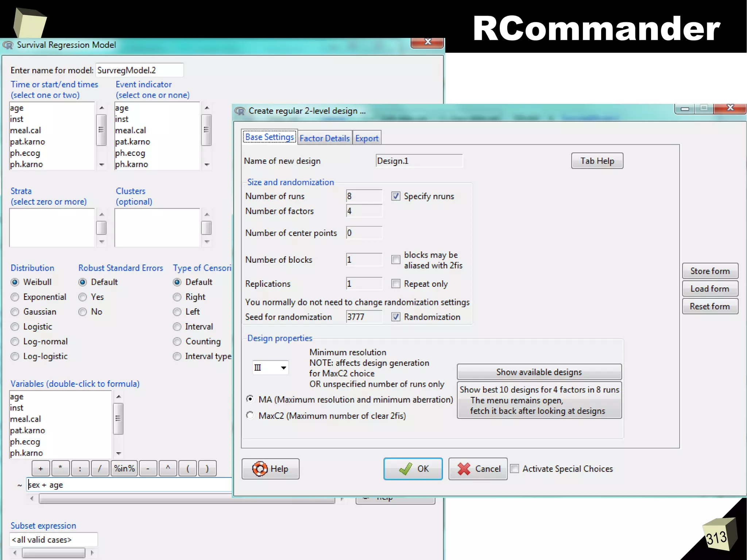
Task: Click the Number of factors field
Action: (x=364, y=211)
